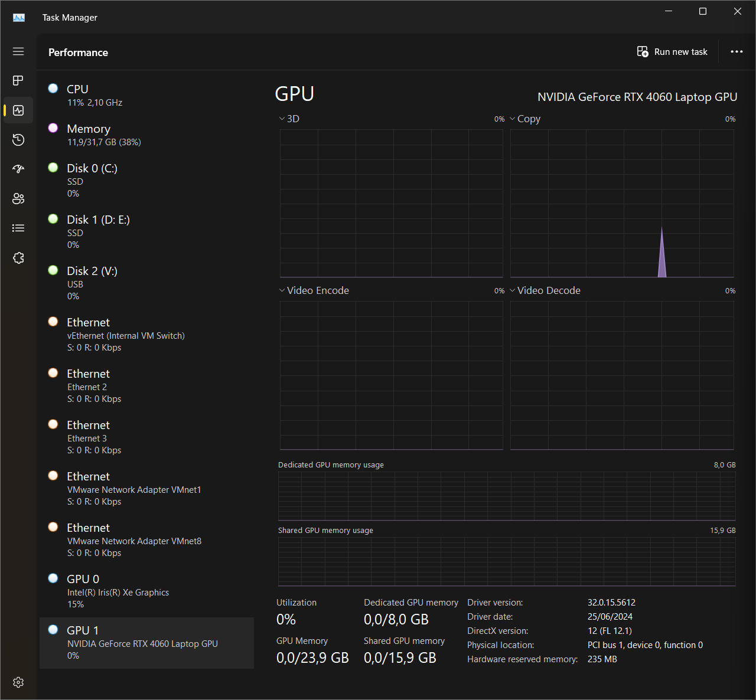Click the GPU 1 indicator circle

coord(53,629)
